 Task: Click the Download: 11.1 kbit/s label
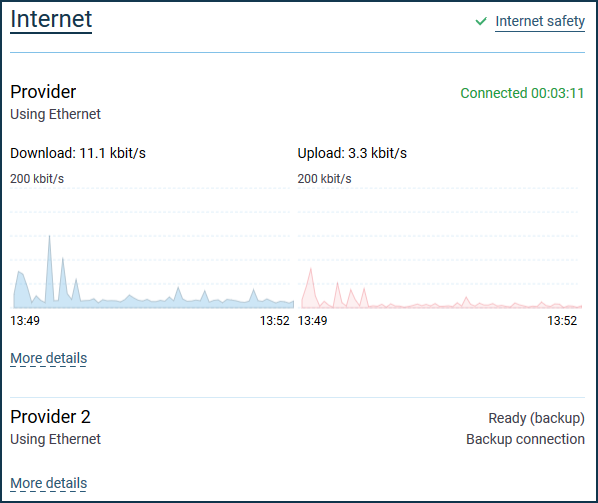(x=78, y=153)
